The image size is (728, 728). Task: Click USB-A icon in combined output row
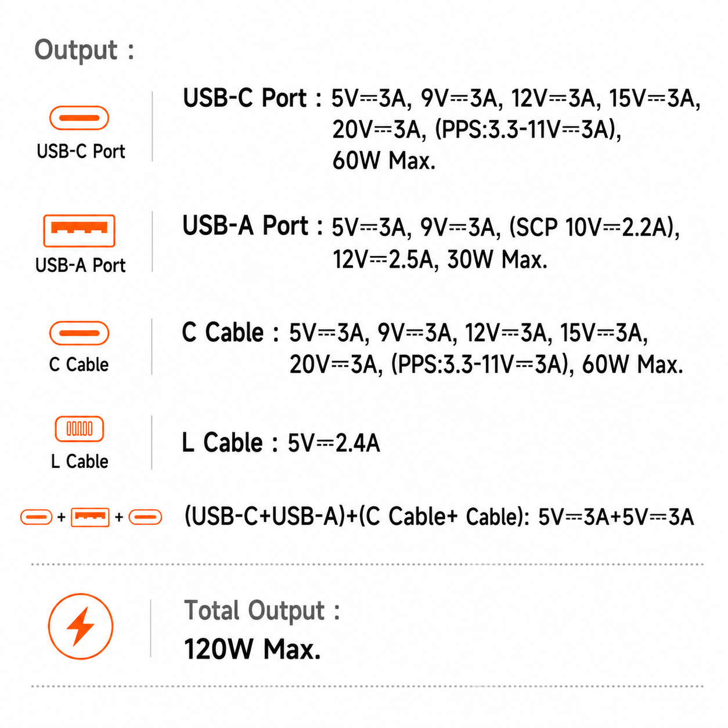tap(90, 517)
